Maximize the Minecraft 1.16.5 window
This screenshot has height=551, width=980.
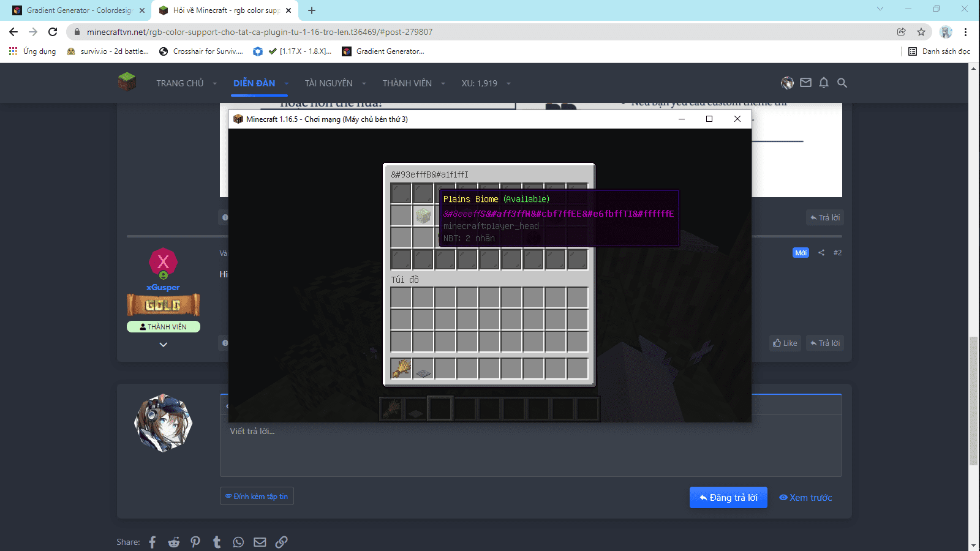pyautogui.click(x=709, y=119)
